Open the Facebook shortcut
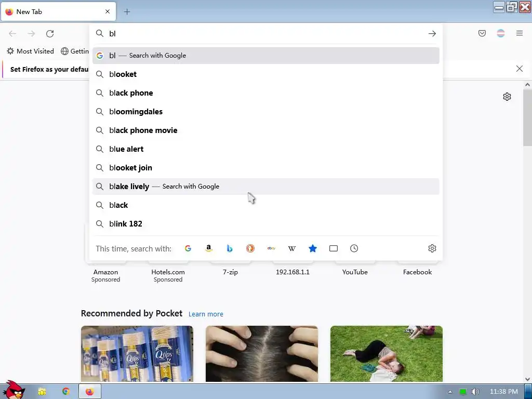532x399 pixels. tap(417, 272)
